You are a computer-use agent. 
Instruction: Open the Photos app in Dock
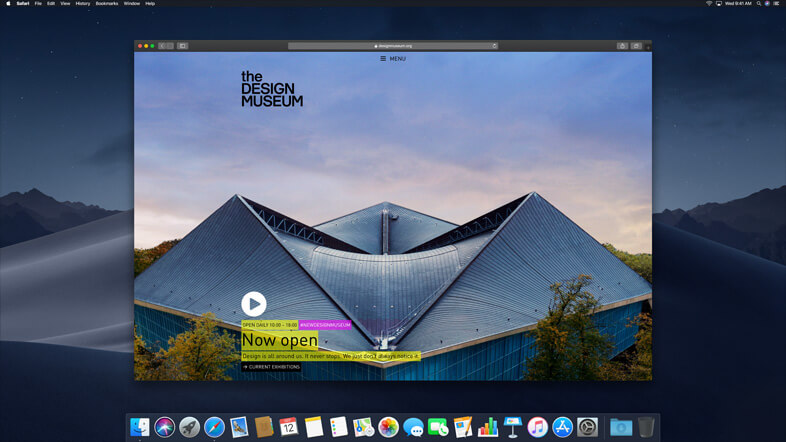[x=388, y=427]
